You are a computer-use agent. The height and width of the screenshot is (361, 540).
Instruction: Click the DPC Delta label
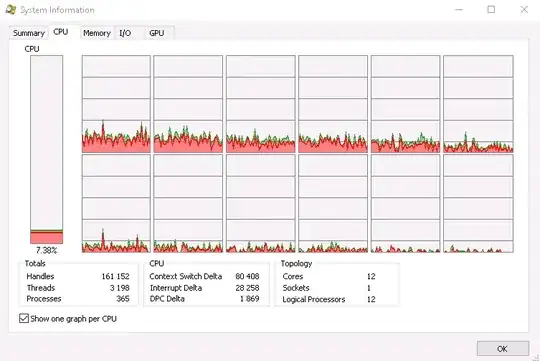167,299
